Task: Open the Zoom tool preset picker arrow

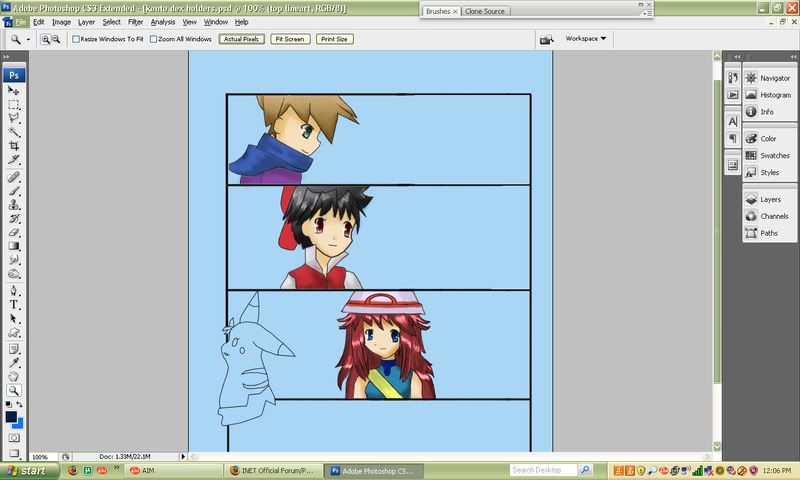Action: click(28, 39)
